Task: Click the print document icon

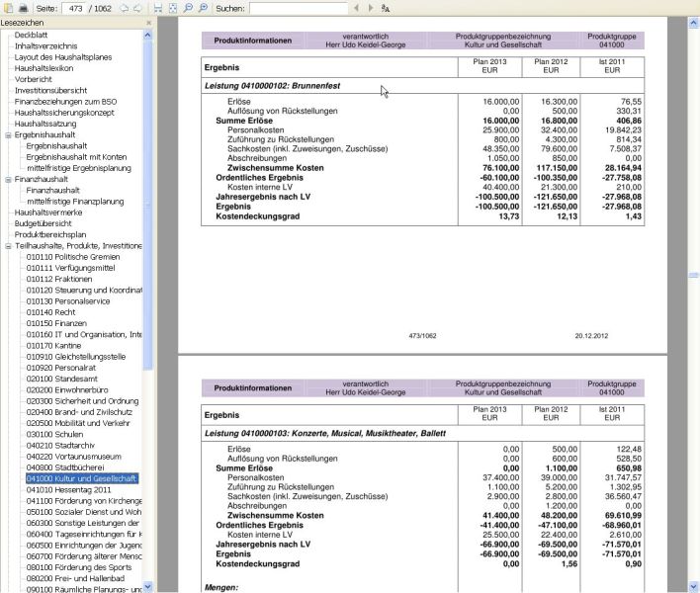Action: pyautogui.click(x=24, y=8)
